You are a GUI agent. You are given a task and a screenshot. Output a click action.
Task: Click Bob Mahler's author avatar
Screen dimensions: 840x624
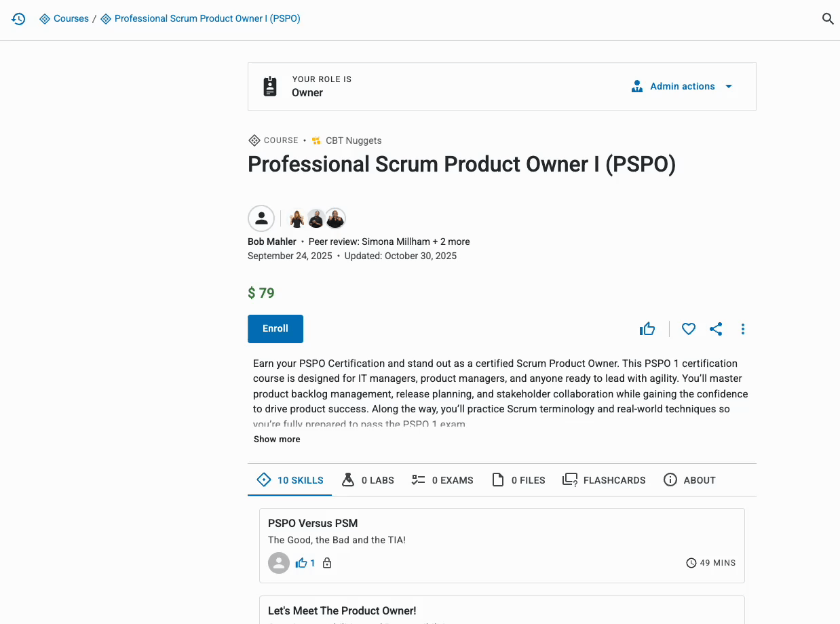pyautogui.click(x=261, y=218)
